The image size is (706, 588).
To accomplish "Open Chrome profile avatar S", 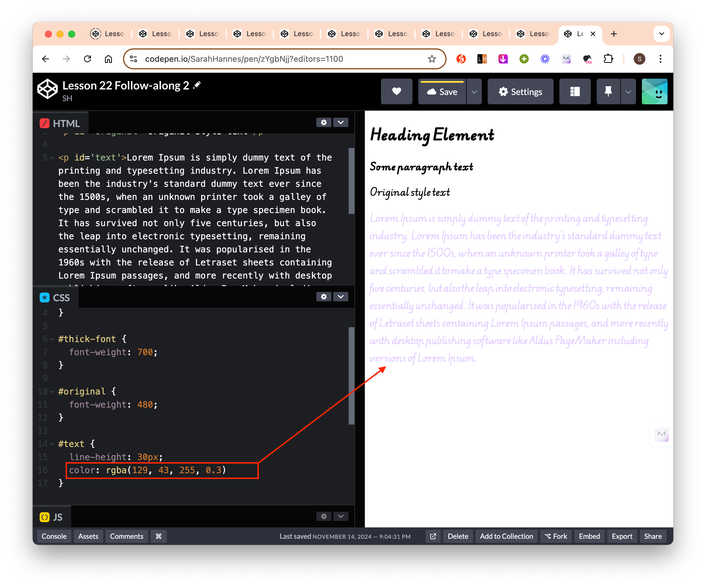I will [x=639, y=59].
